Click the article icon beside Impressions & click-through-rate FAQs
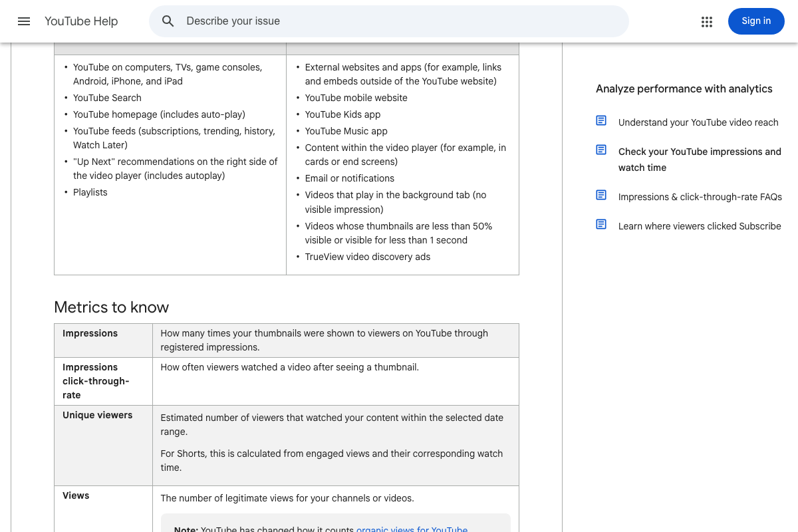The image size is (798, 532). 601,195
